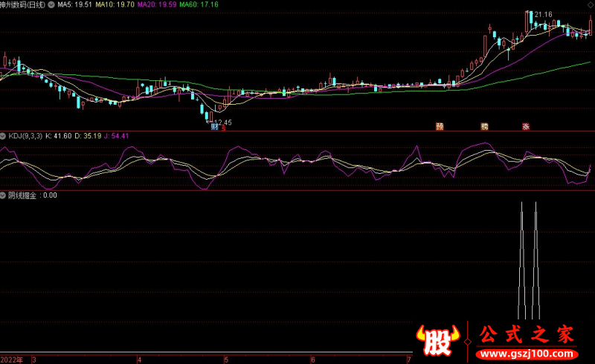Open dropdown next to 神州数码(日线) title
This screenshot has width=595, height=364.
pos(51,4)
